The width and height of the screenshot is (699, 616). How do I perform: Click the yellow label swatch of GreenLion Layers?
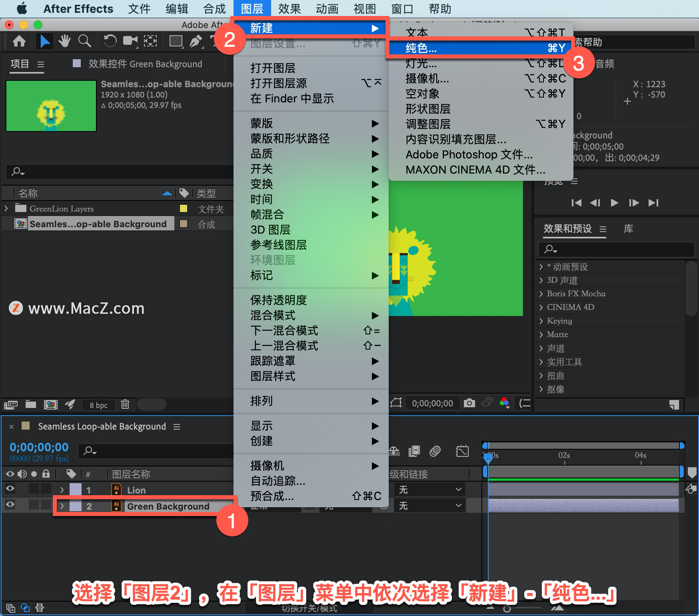184,208
